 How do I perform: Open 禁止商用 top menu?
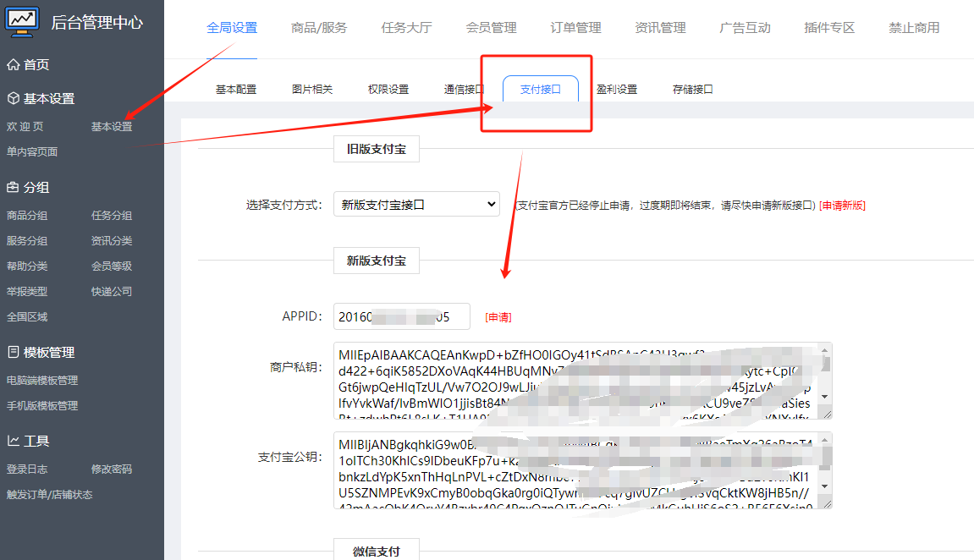913,28
